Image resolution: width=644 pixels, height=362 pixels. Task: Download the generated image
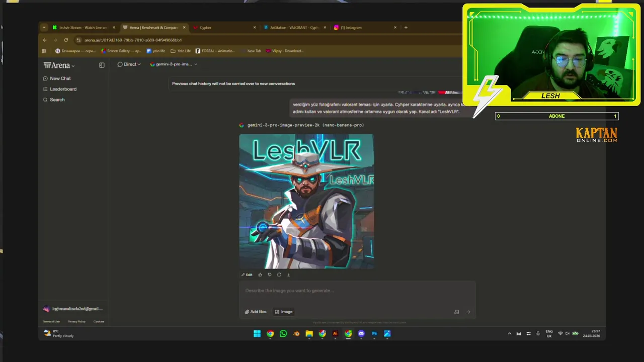click(x=288, y=275)
